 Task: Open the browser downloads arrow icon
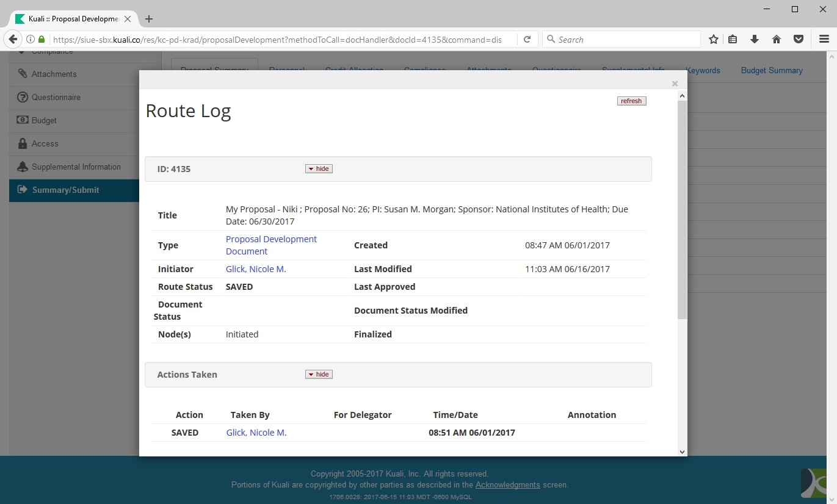click(x=755, y=40)
